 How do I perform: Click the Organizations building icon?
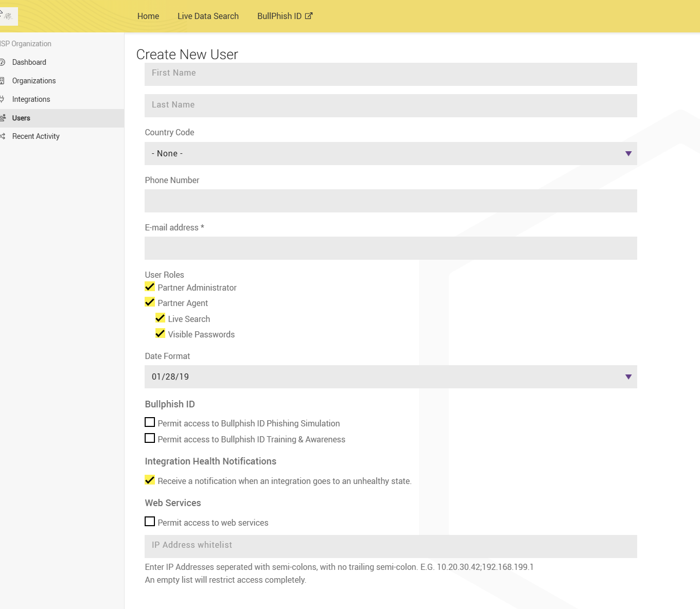[x=3, y=81]
